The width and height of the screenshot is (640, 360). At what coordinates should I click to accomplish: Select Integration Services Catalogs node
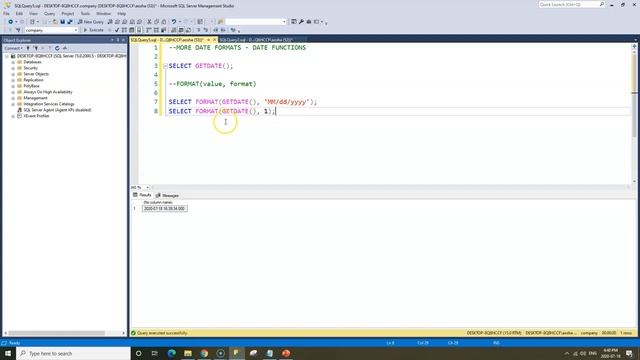point(49,104)
